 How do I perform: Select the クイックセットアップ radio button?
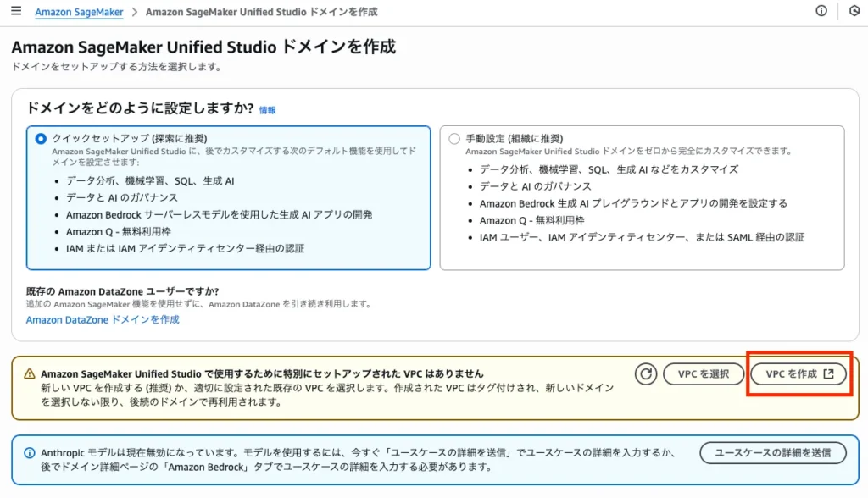click(x=41, y=138)
